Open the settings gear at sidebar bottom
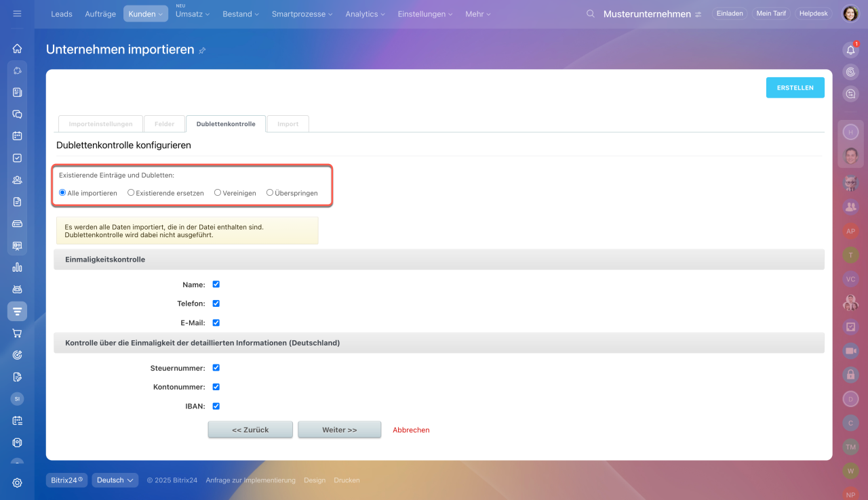This screenshot has width=868, height=500. tap(17, 482)
